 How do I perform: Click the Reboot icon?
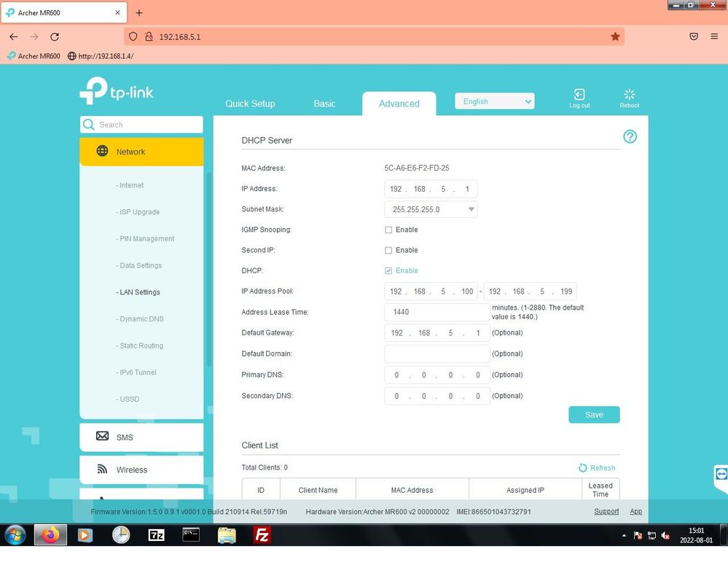[x=630, y=95]
